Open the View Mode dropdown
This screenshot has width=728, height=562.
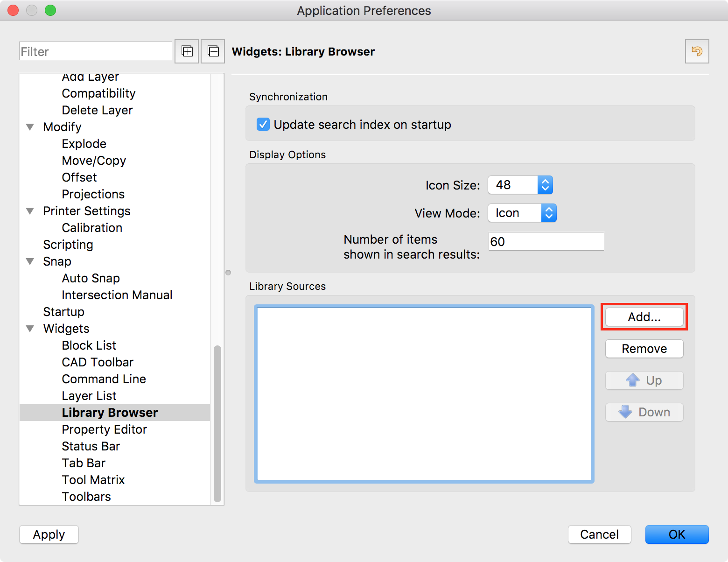[522, 213]
